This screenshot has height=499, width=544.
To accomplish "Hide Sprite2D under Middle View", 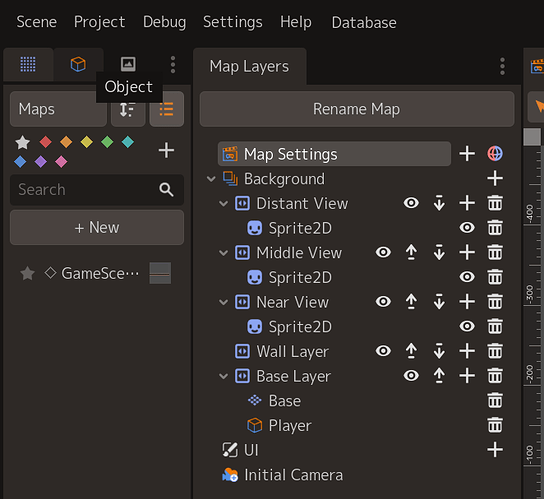I will [x=467, y=277].
